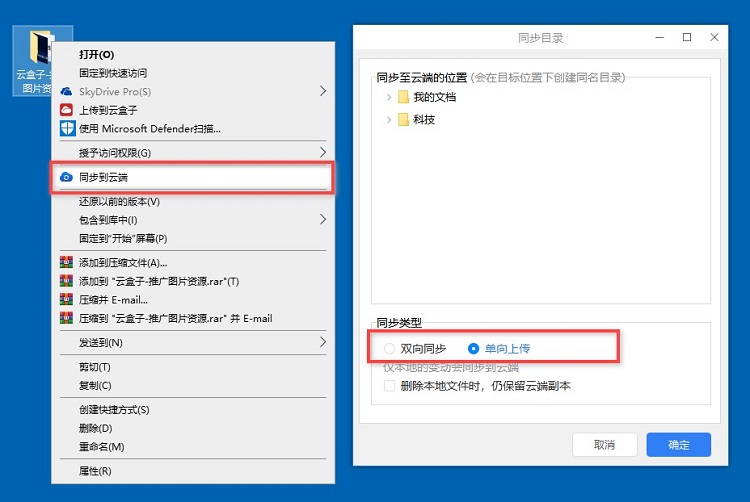Viewport: 750px width, 502px height.
Task: Select 科技 folder name in tree
Action: [x=424, y=120]
